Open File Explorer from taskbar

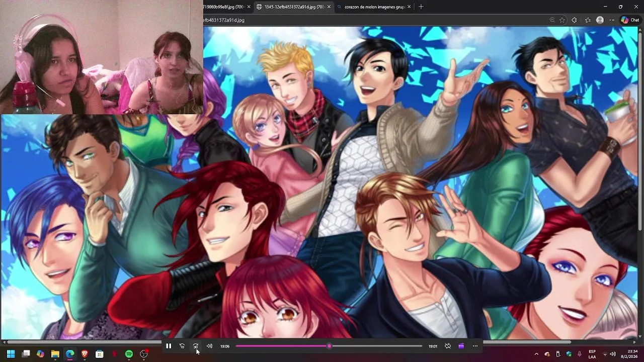coord(55,354)
